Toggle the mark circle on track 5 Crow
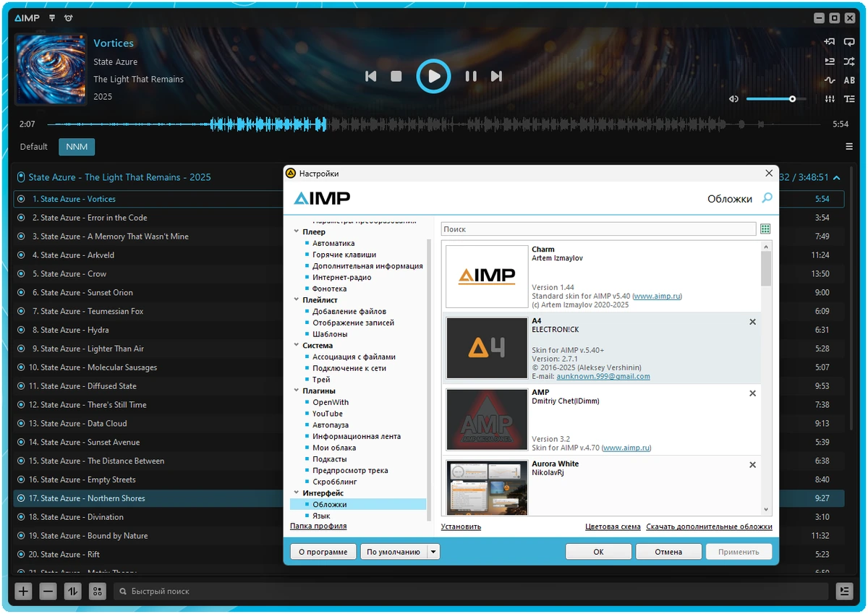This screenshot has height=614, width=868. pyautogui.click(x=21, y=274)
